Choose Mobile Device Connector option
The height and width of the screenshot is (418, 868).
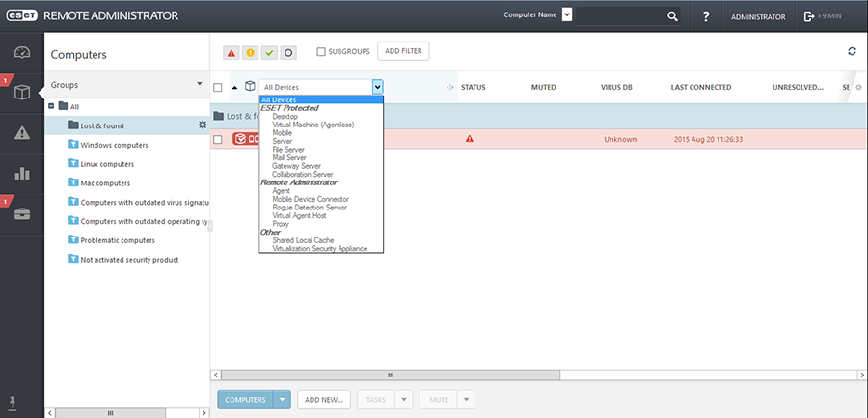pos(311,199)
